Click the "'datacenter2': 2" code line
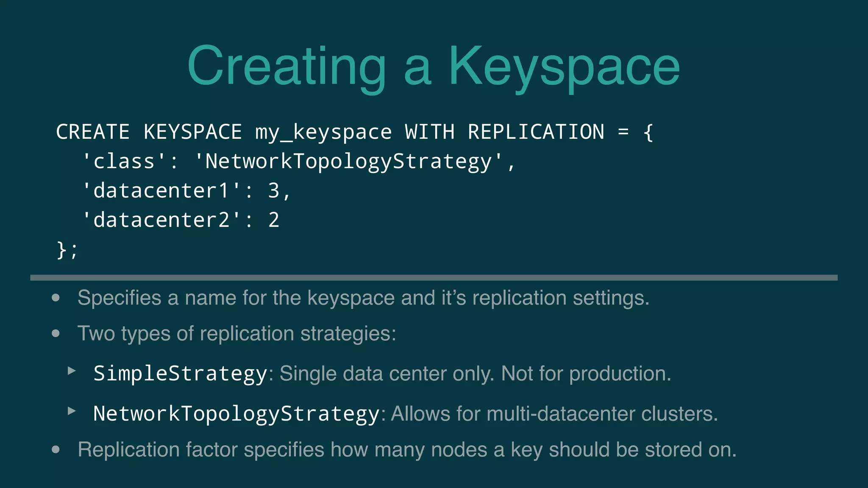The image size is (868, 488). [x=181, y=220]
